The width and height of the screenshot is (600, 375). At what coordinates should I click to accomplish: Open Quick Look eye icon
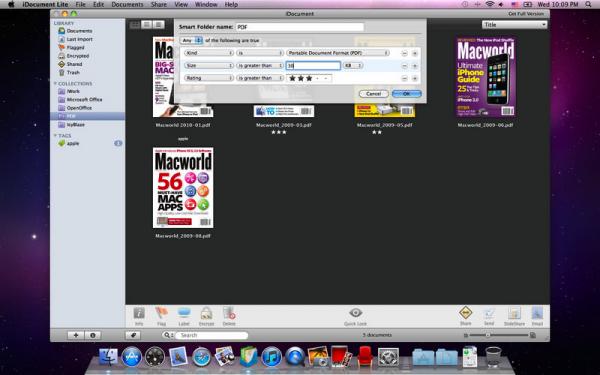(x=355, y=313)
